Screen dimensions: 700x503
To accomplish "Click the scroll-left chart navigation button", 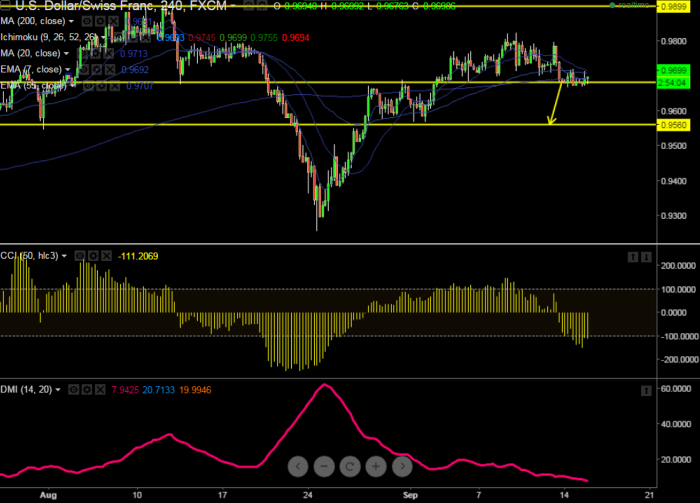I will [x=298, y=466].
